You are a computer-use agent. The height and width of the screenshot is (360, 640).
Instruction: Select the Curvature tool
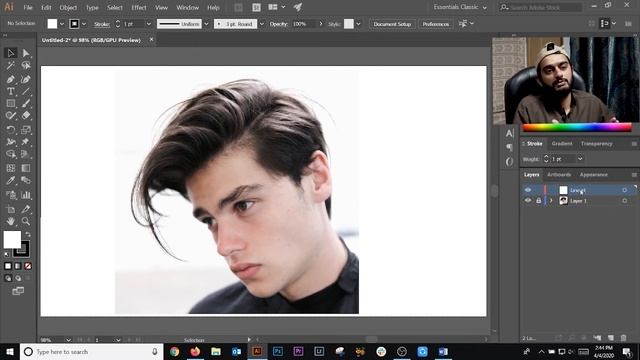[26, 79]
